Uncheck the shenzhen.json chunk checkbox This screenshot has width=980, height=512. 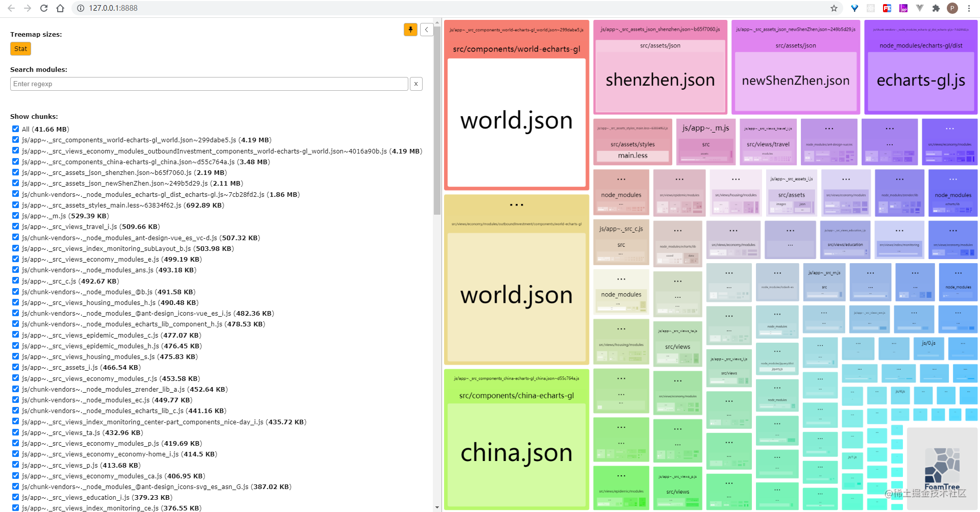(15, 172)
